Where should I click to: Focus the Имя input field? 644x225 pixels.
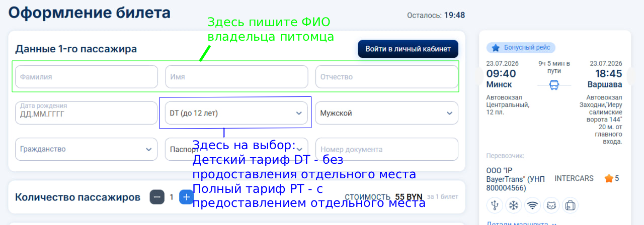(x=236, y=77)
